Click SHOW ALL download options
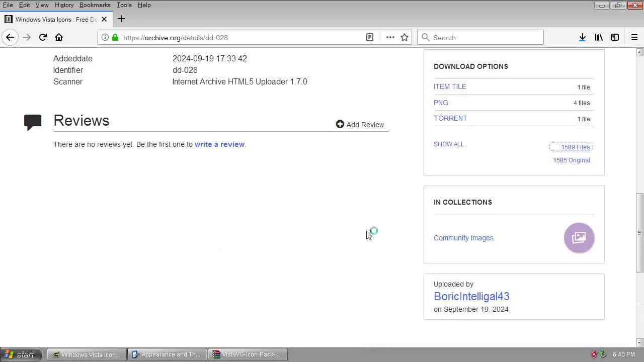The width and height of the screenshot is (644, 362). tap(449, 144)
